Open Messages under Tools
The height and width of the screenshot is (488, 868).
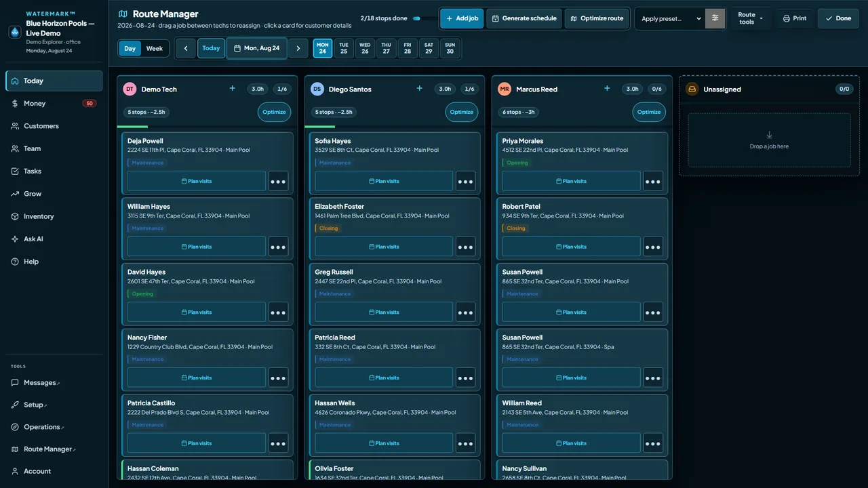coord(54,382)
